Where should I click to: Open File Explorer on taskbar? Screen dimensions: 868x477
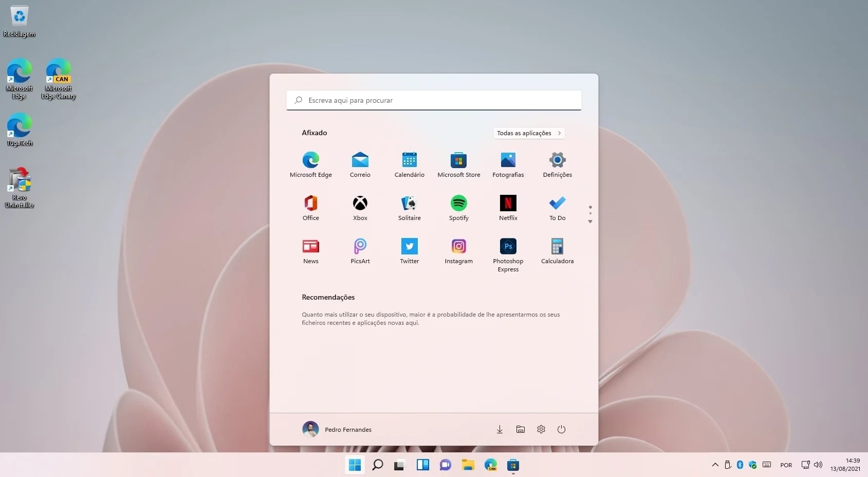468,465
